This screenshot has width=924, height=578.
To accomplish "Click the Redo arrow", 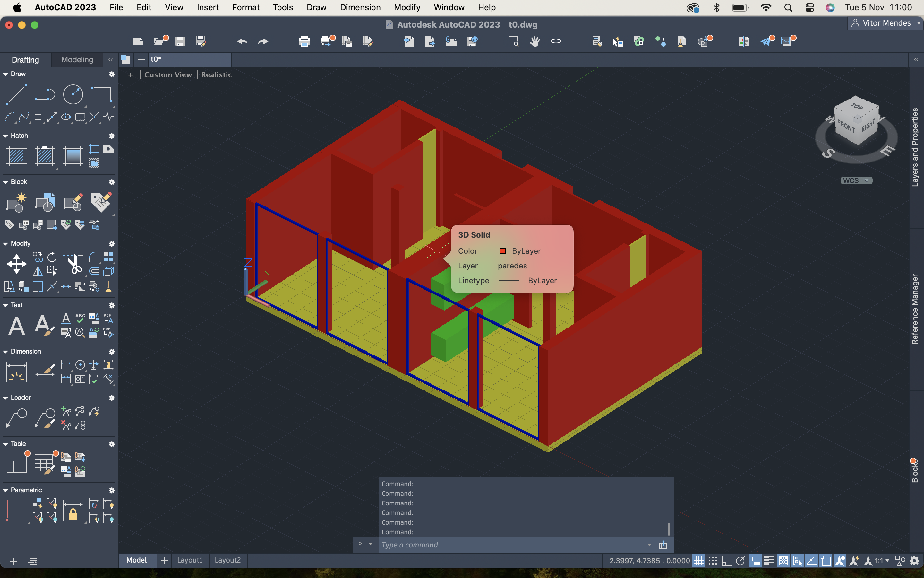I will click(263, 41).
